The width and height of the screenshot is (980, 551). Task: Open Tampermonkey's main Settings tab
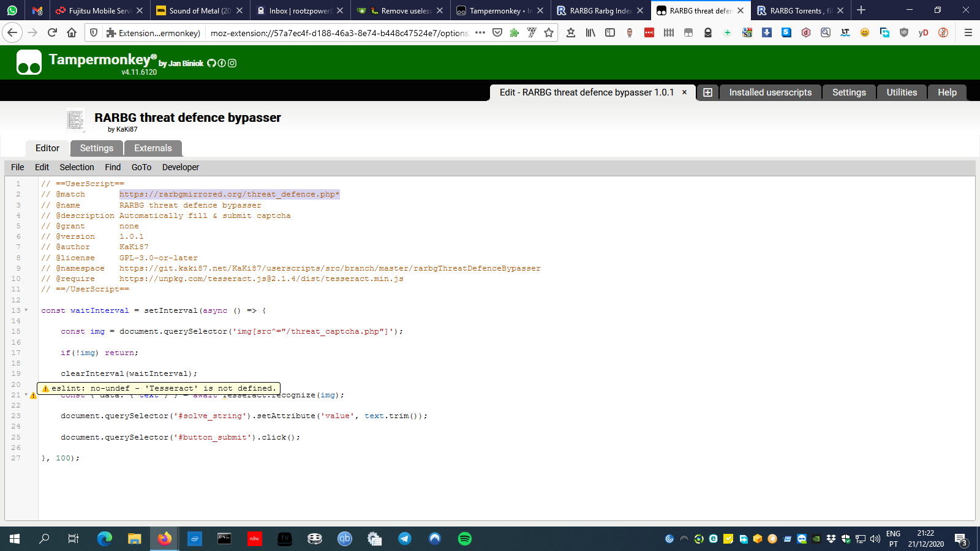click(849, 92)
